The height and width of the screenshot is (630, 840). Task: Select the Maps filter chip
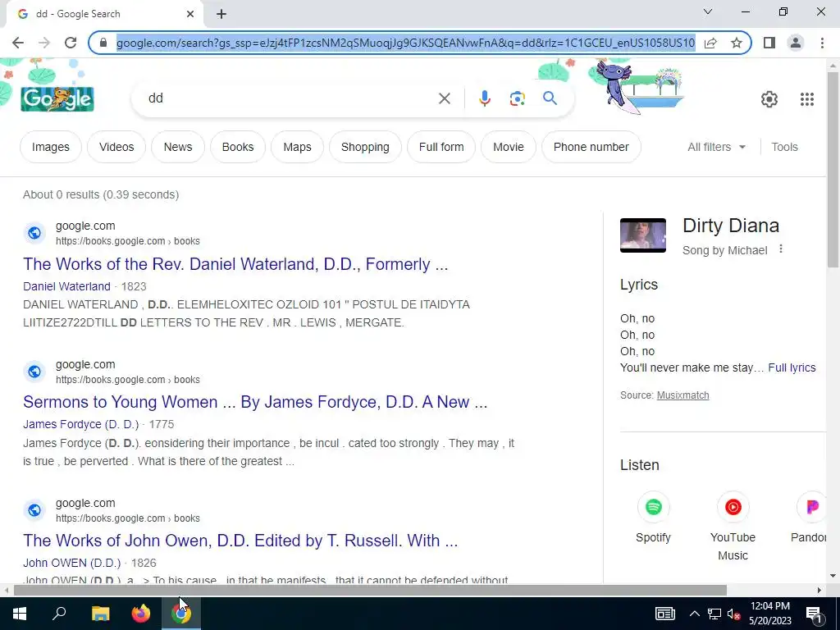(x=297, y=147)
